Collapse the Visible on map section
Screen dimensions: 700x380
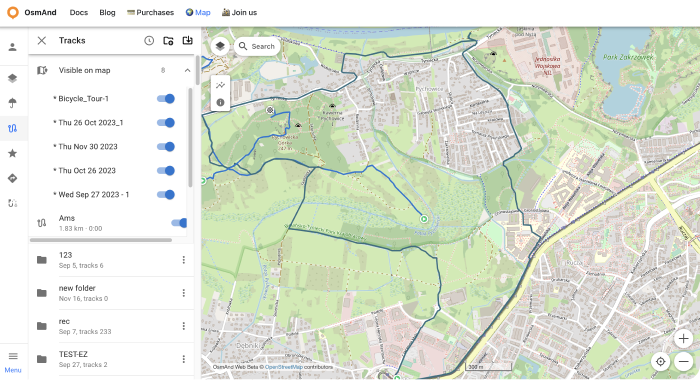coord(188,70)
